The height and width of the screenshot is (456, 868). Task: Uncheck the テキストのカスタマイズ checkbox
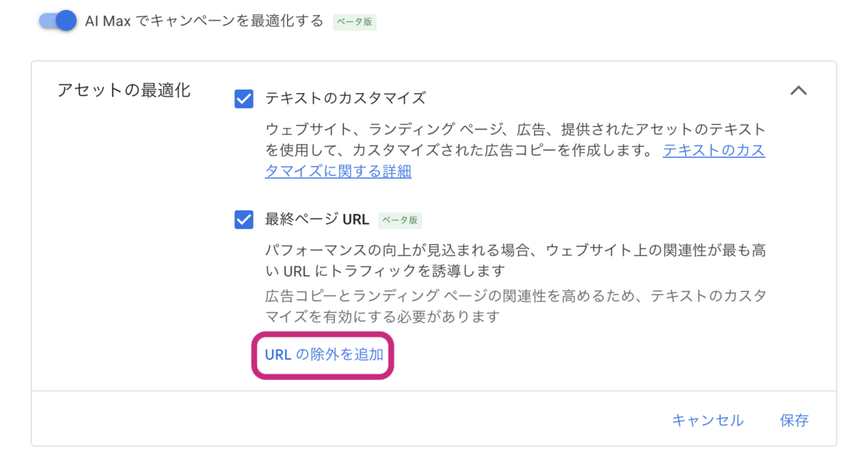pyautogui.click(x=244, y=98)
